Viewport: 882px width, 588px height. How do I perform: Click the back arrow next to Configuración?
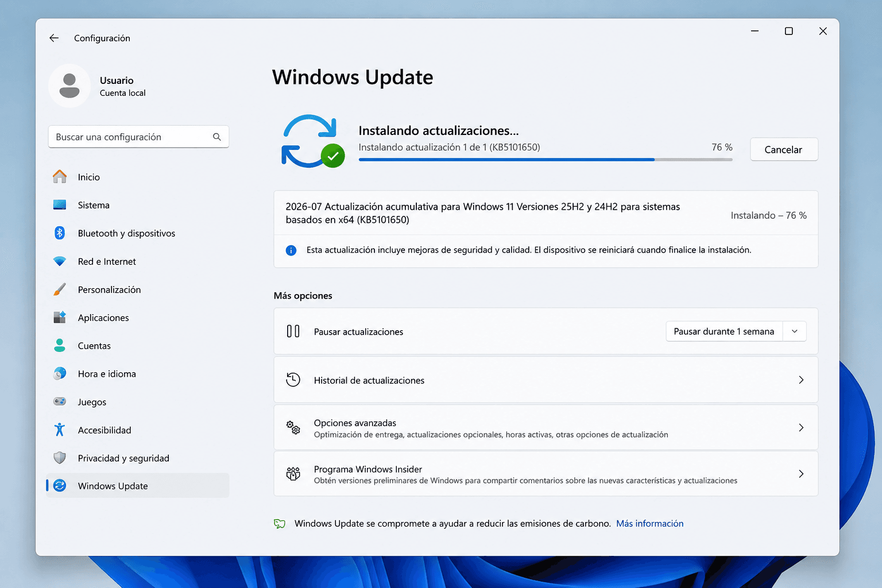pyautogui.click(x=54, y=38)
